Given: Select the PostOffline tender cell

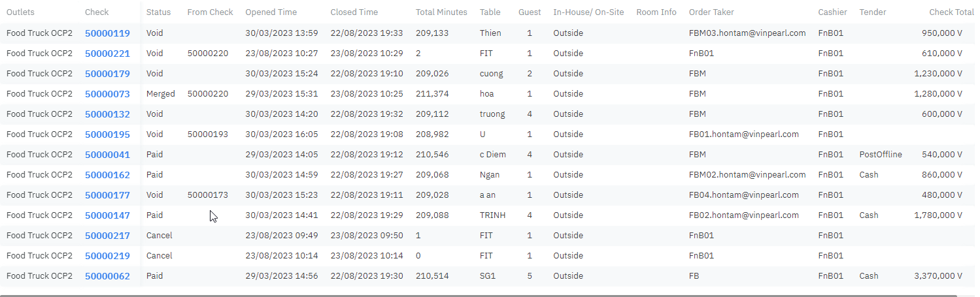Looking at the screenshot, I should tap(881, 155).
